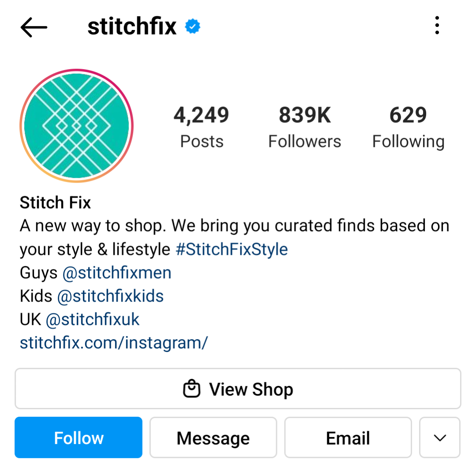Tap the Email button
476x471 pixels.
[x=348, y=437]
